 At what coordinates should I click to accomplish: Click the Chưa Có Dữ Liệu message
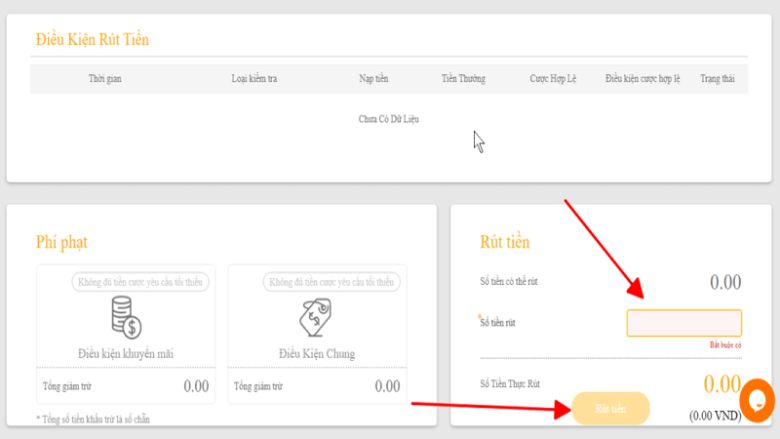(x=389, y=119)
